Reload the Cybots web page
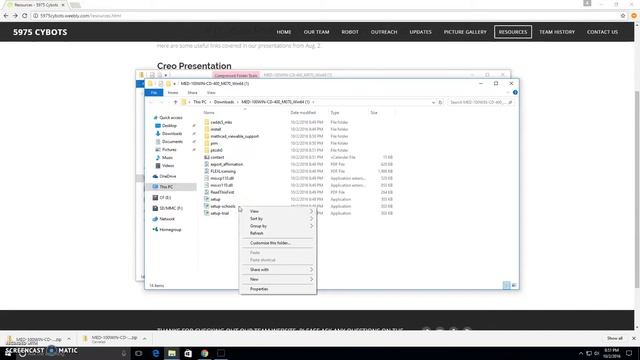This screenshot has width=640, height=360. pyautogui.click(x=24, y=16)
